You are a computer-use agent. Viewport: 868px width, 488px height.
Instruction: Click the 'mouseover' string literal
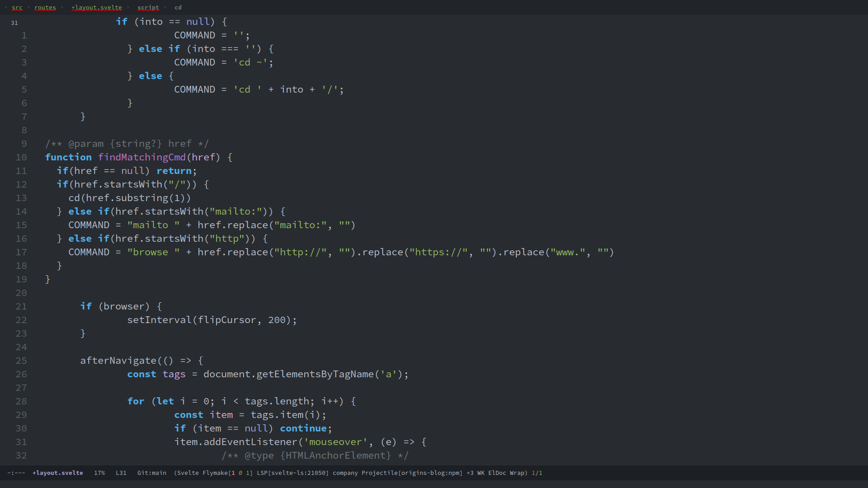(335, 442)
